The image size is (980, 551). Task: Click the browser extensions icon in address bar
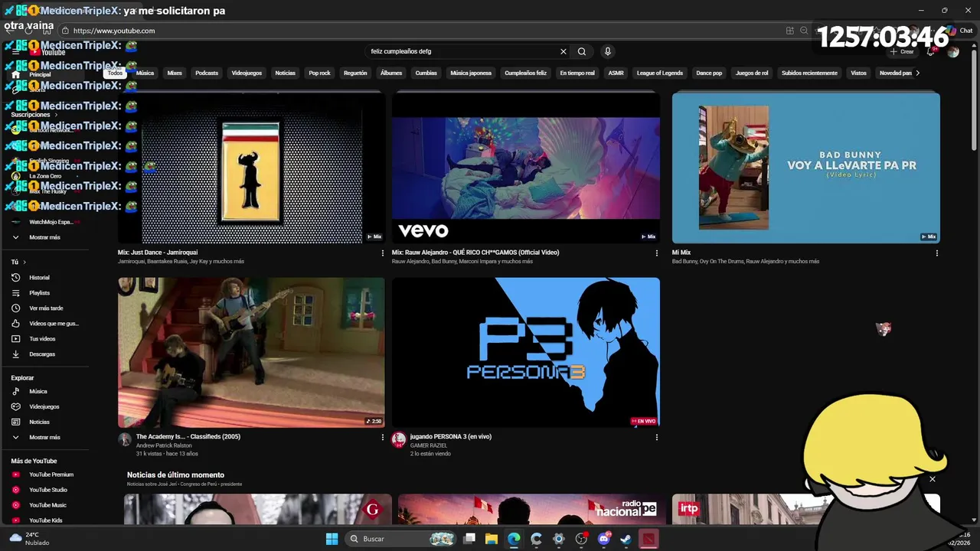(789, 31)
